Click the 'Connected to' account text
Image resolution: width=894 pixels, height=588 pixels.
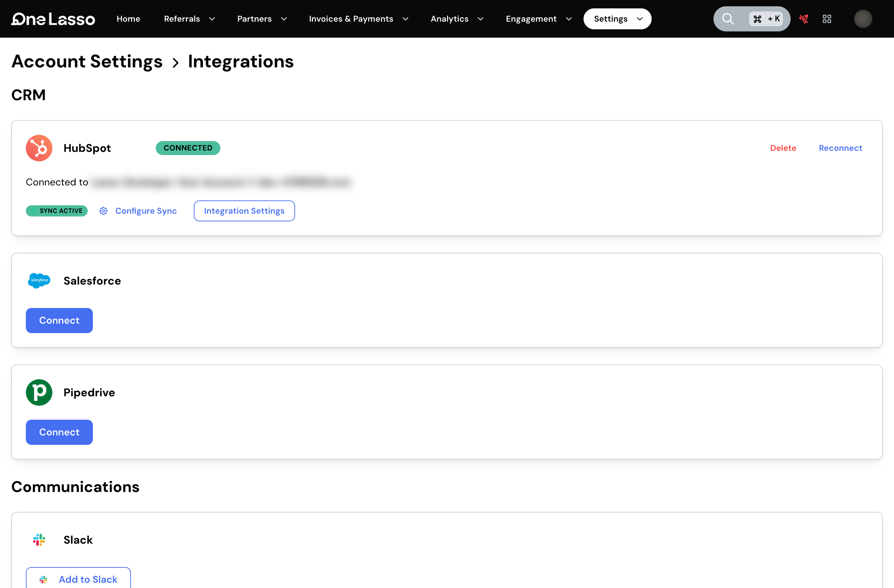coord(188,182)
